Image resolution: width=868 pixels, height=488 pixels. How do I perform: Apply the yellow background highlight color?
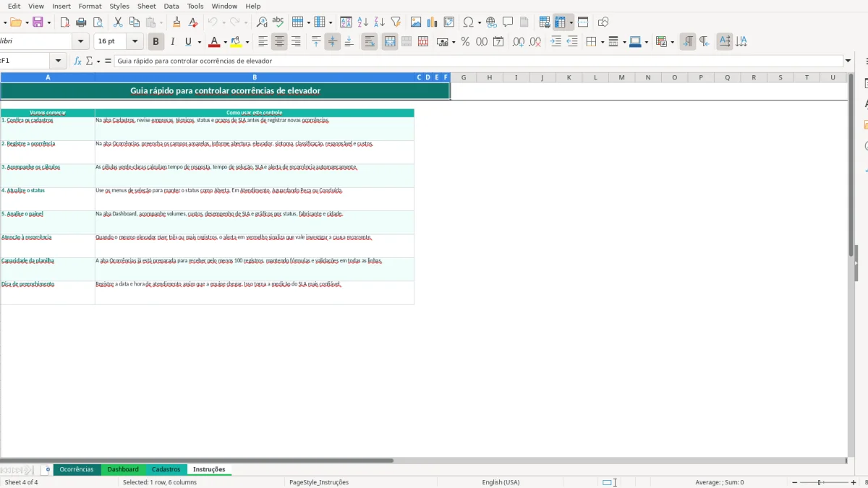pyautogui.click(x=236, y=42)
